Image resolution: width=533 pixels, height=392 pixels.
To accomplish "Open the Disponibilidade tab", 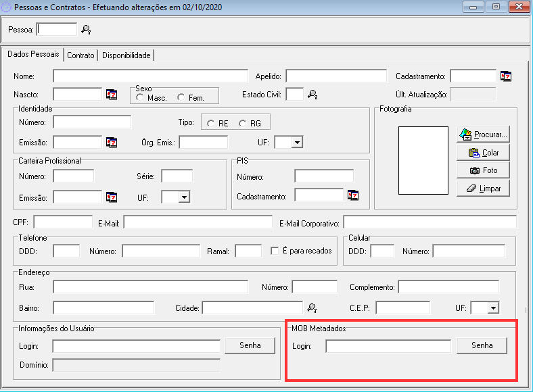I will pos(126,55).
